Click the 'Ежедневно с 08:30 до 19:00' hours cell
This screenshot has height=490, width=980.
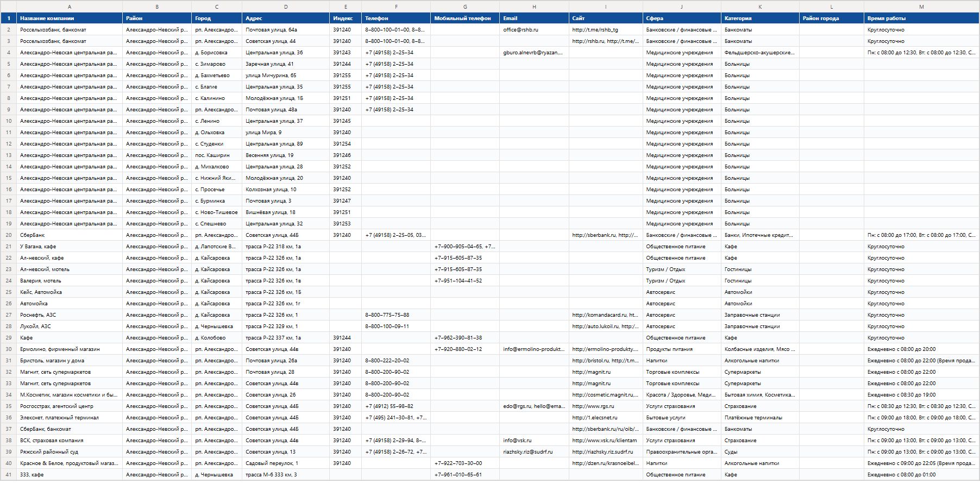921,395
